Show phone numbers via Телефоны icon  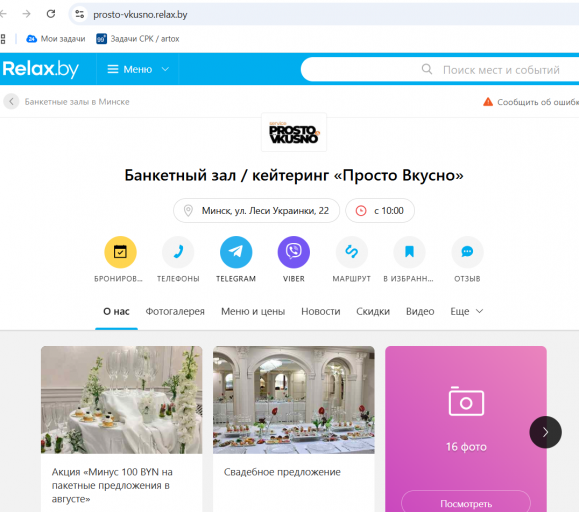178,252
